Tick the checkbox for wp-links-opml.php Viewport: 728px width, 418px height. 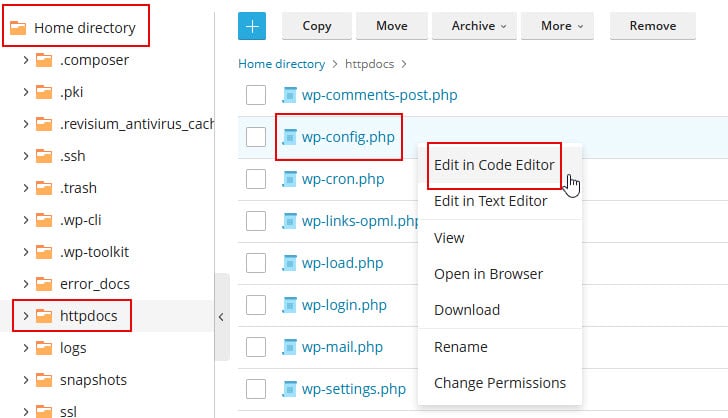coord(256,221)
